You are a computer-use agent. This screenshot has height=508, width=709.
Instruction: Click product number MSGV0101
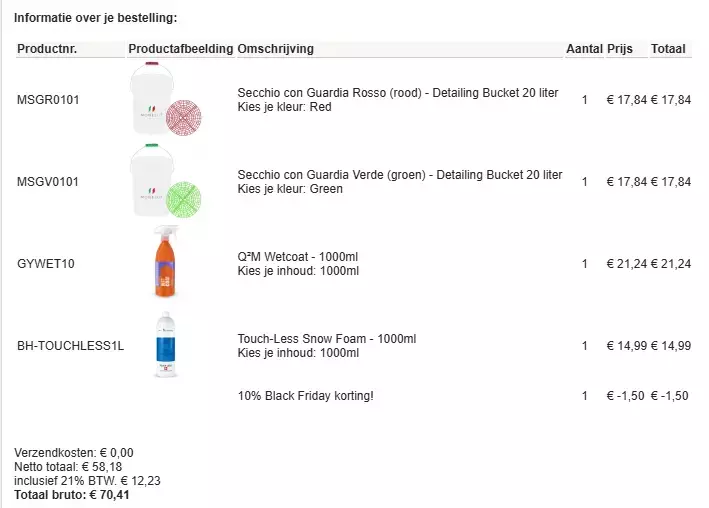(x=48, y=182)
